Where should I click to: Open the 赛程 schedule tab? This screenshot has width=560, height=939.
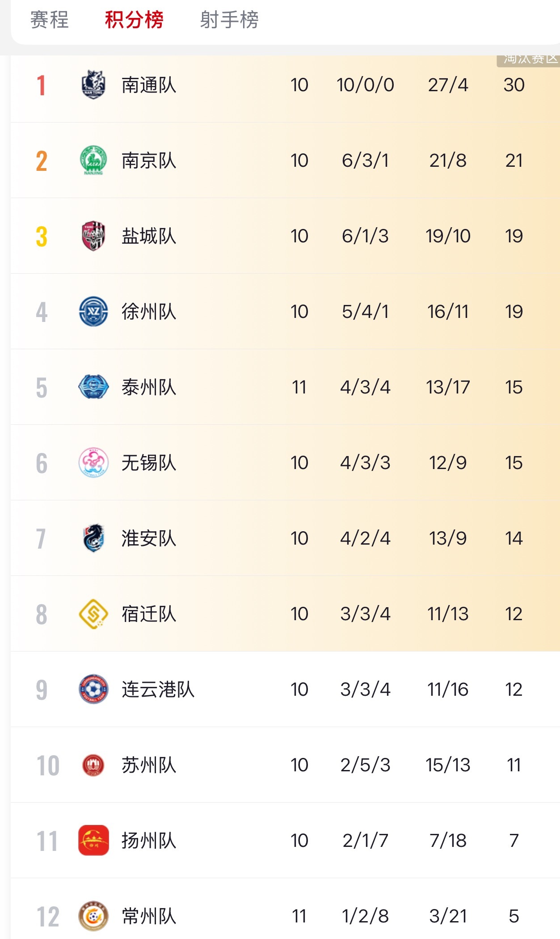coord(50,20)
